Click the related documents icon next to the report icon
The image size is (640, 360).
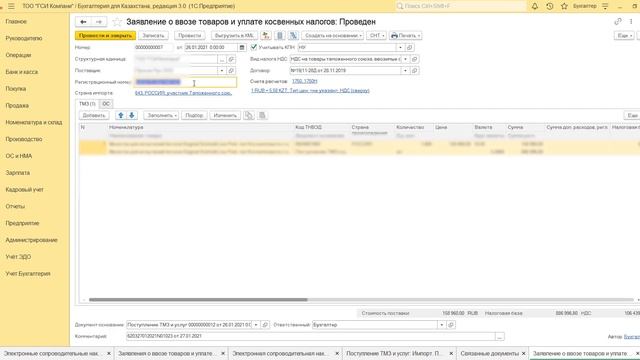pyautogui.click(x=293, y=36)
